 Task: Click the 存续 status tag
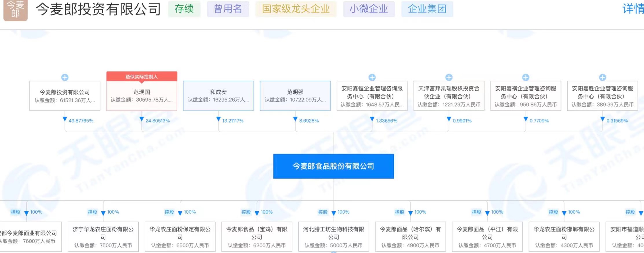184,9
